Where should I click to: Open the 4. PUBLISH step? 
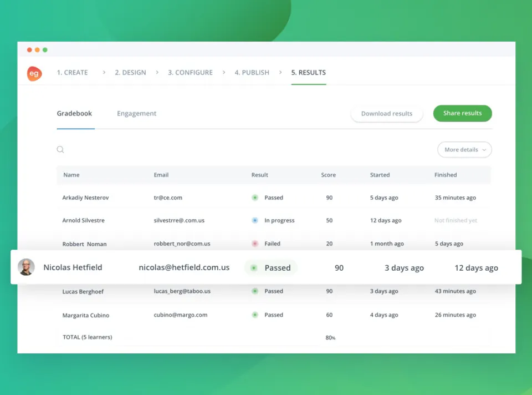click(252, 72)
